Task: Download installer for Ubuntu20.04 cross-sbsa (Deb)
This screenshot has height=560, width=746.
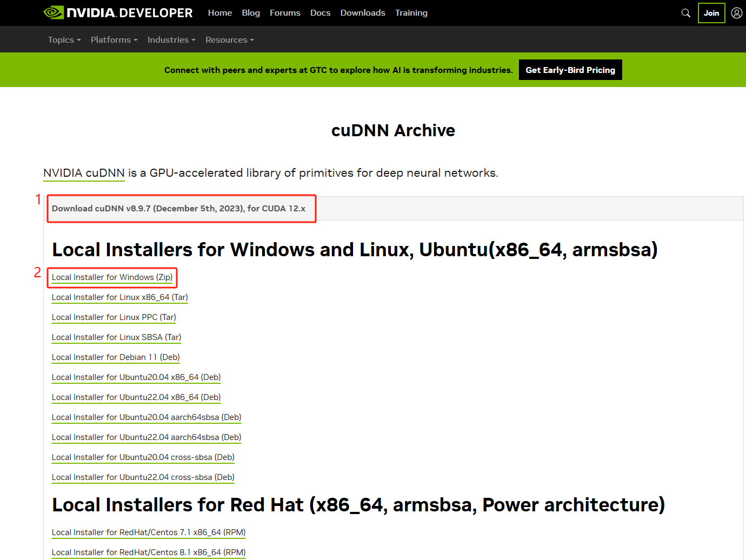Action: pos(143,457)
